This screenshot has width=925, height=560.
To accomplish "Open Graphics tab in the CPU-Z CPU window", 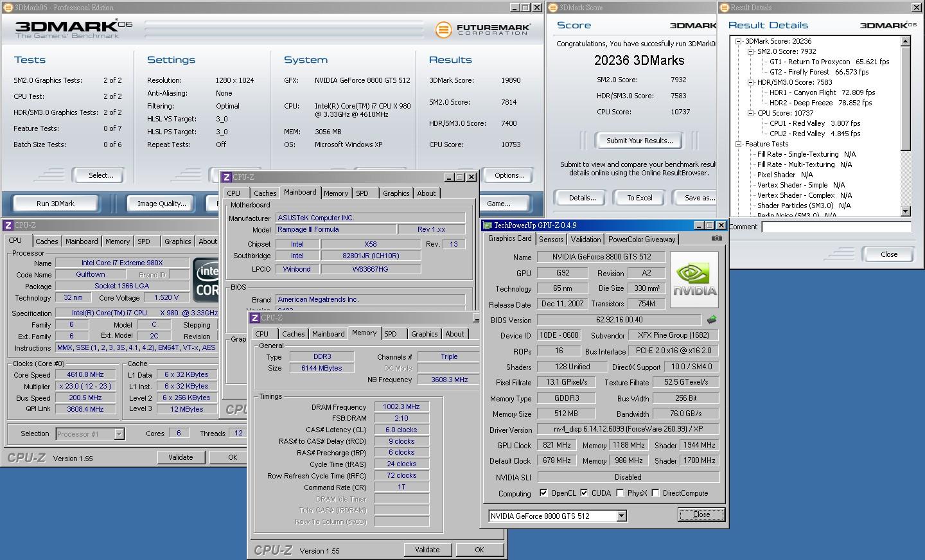I will coord(178,241).
